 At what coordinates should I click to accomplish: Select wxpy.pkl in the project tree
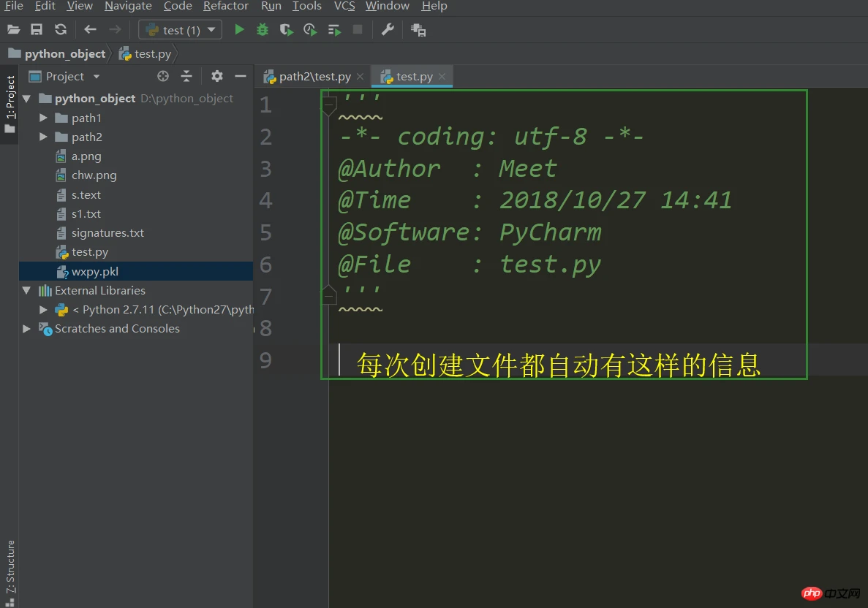point(135,271)
